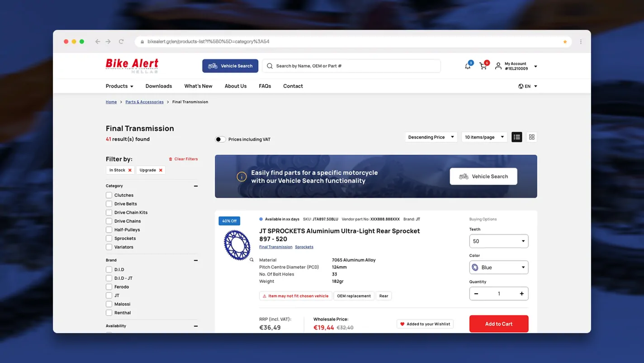Open the shopping cart icon
Viewport: 644px width, 363px height.
point(483,66)
